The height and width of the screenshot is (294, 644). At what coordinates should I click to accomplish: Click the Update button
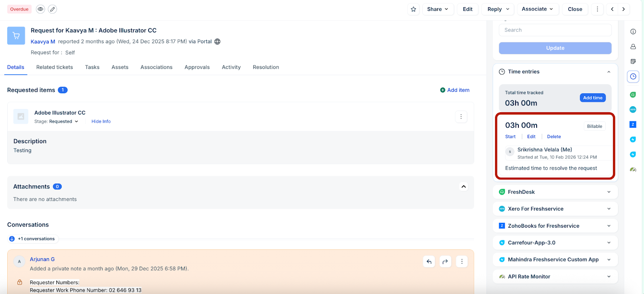(555, 48)
